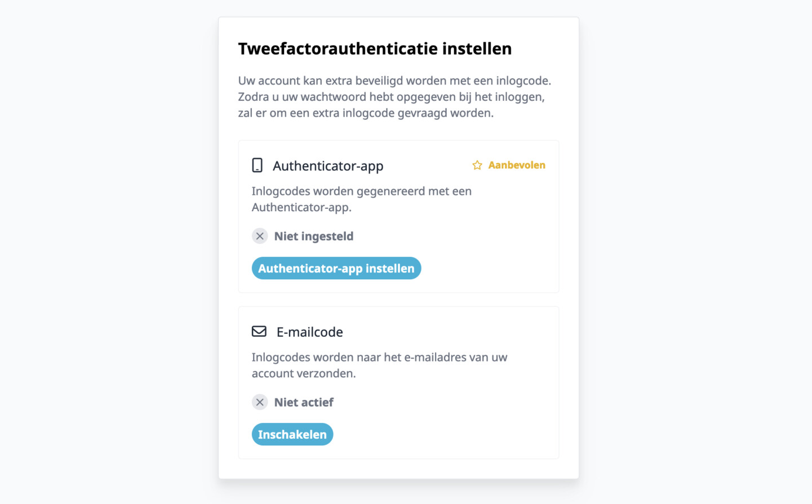Click the phone icon beside Authenticator-app

(258, 166)
